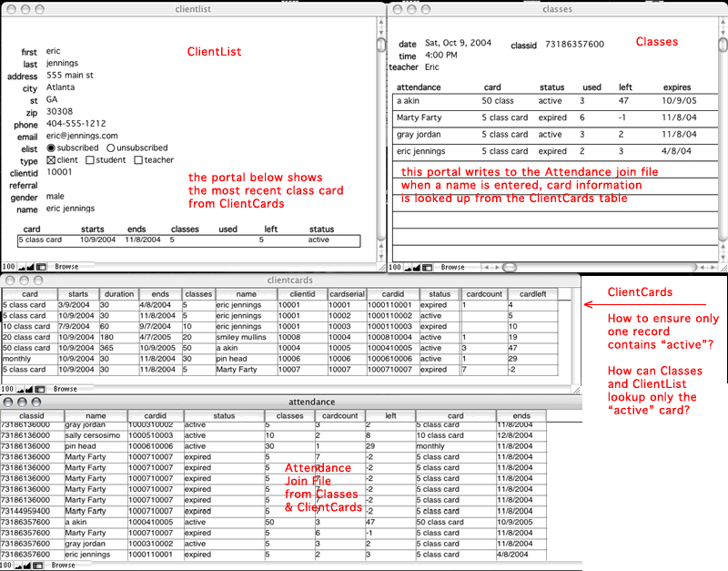Click the city field Atlanta
Image resolution: width=728 pixels, height=571 pixels.
[x=60, y=87]
